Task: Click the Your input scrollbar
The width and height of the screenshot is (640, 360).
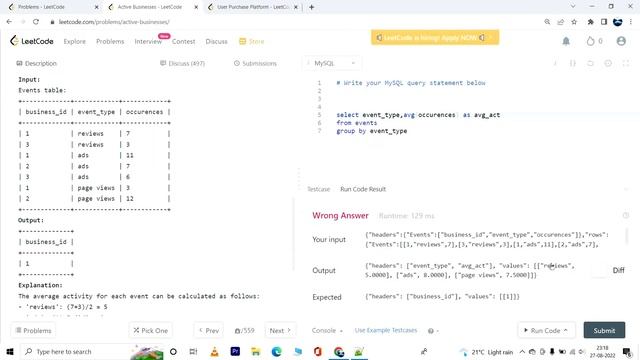Action: (628, 236)
